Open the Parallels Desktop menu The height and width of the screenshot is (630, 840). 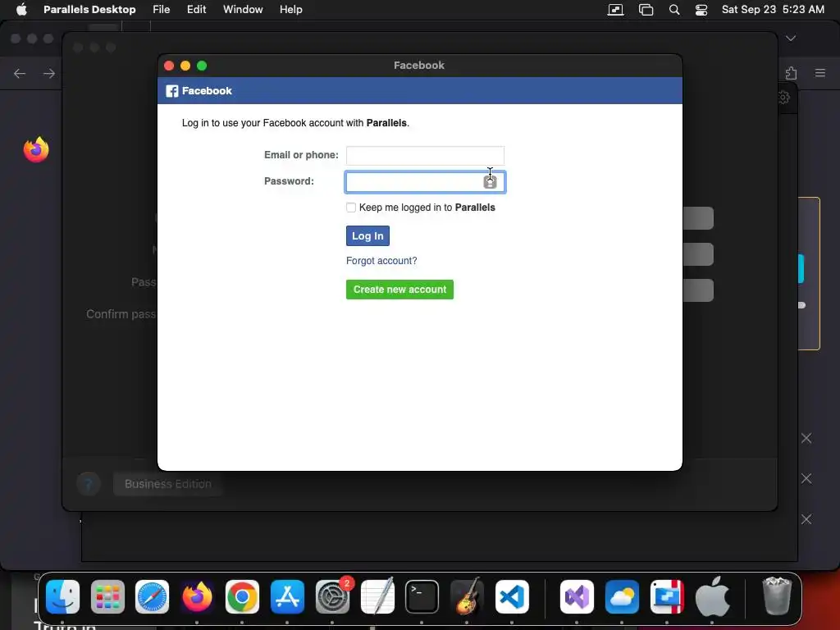pyautogui.click(x=89, y=10)
